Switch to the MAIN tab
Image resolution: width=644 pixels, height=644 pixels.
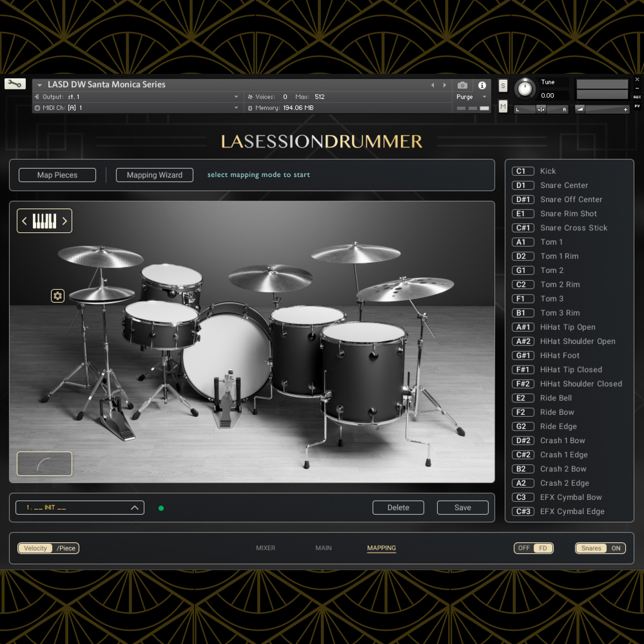(x=324, y=548)
